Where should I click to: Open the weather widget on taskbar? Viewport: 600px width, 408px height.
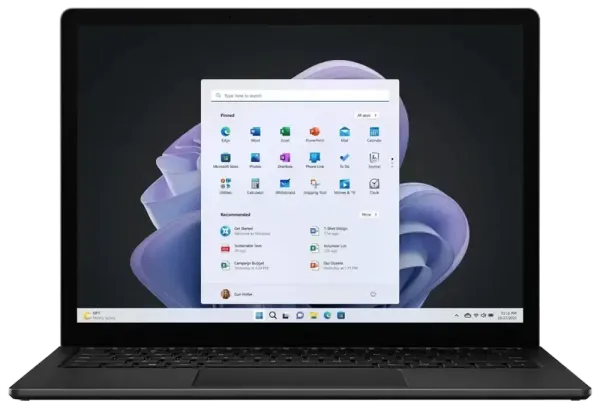click(99, 315)
